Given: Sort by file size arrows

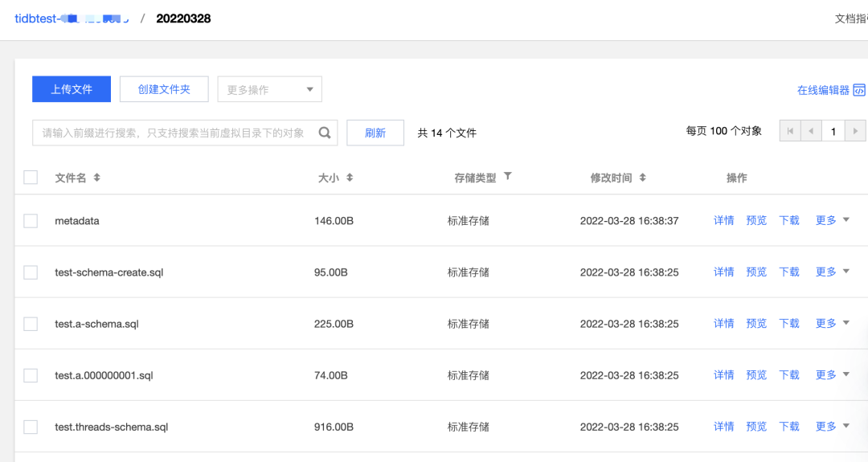Looking at the screenshot, I should (350, 178).
